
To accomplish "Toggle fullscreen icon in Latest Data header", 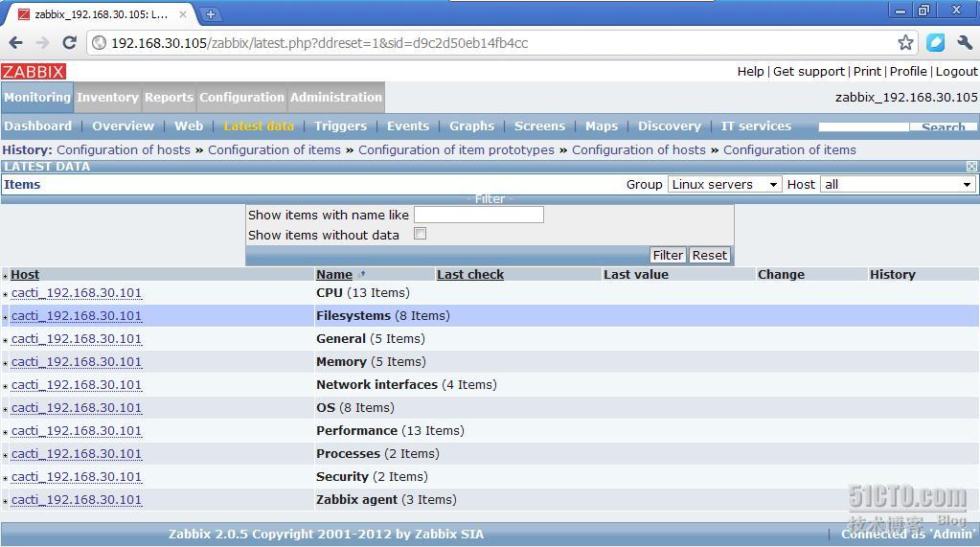I will [971, 167].
